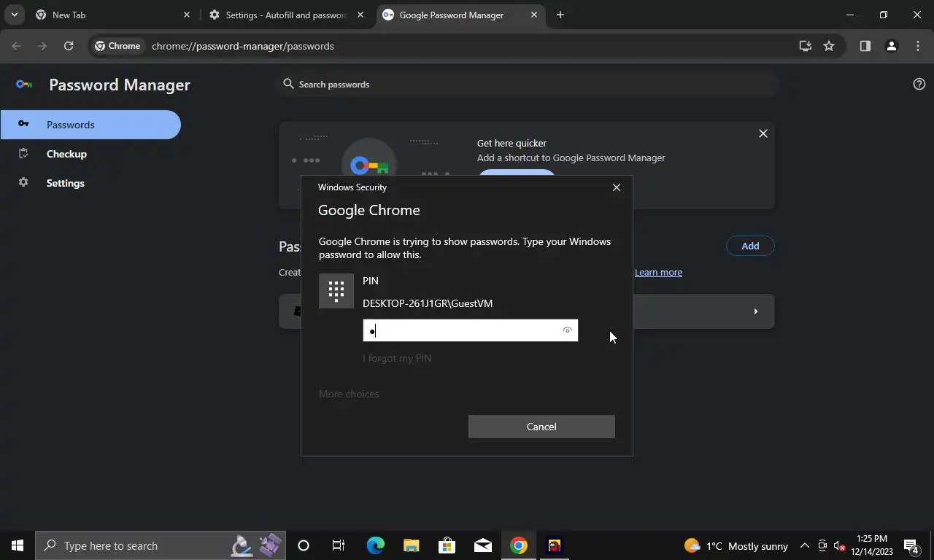Image resolution: width=934 pixels, height=560 pixels.
Task: Open Password Manager help icon
Action: tap(919, 84)
